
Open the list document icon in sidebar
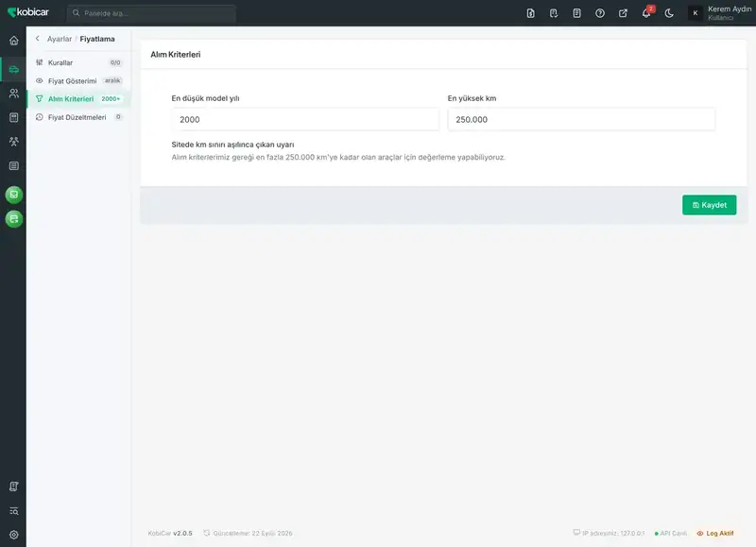pyautogui.click(x=13, y=165)
